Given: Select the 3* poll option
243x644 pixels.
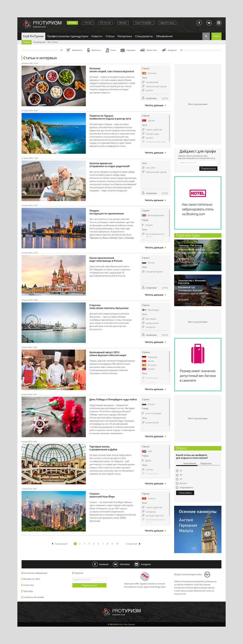Looking at the screenshot, I should coord(177,479).
